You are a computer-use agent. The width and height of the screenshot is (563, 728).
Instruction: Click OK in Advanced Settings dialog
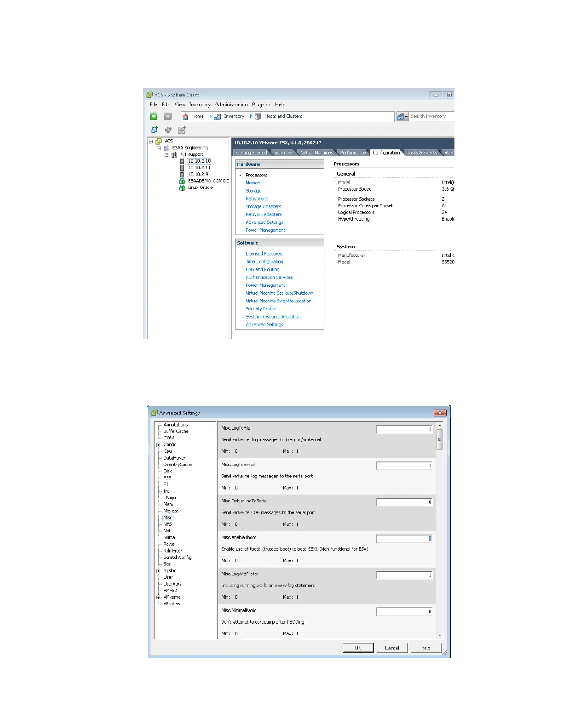(x=358, y=648)
